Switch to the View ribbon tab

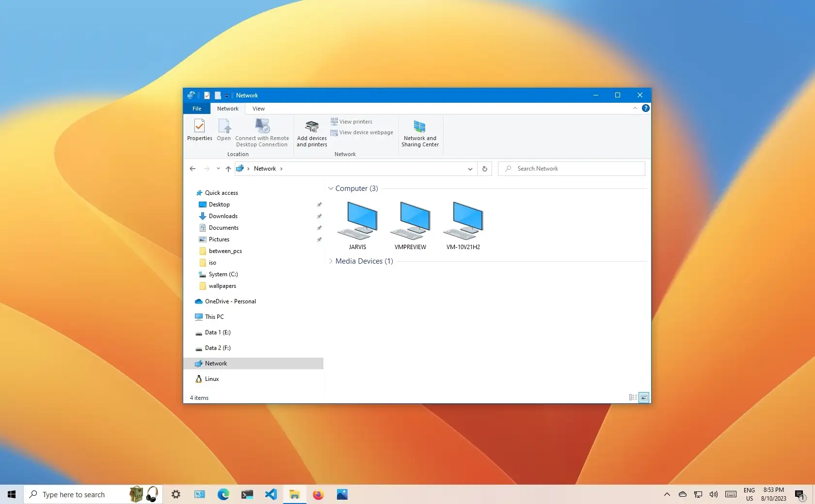(x=258, y=109)
